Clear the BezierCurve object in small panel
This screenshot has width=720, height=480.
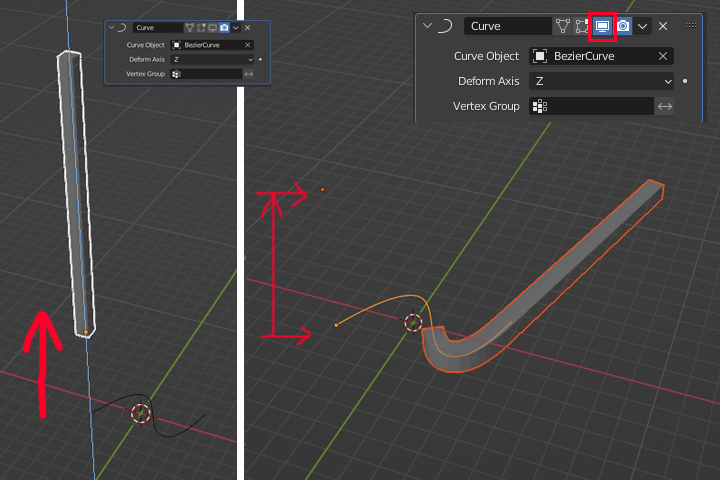click(x=248, y=45)
